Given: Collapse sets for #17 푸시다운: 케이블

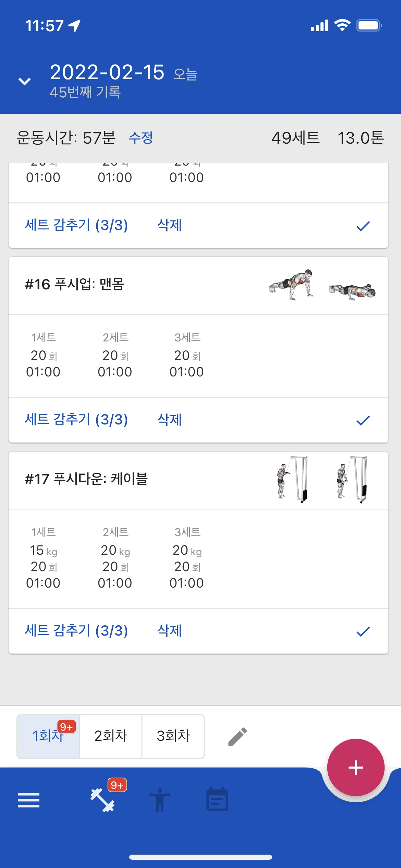Looking at the screenshot, I should [76, 631].
